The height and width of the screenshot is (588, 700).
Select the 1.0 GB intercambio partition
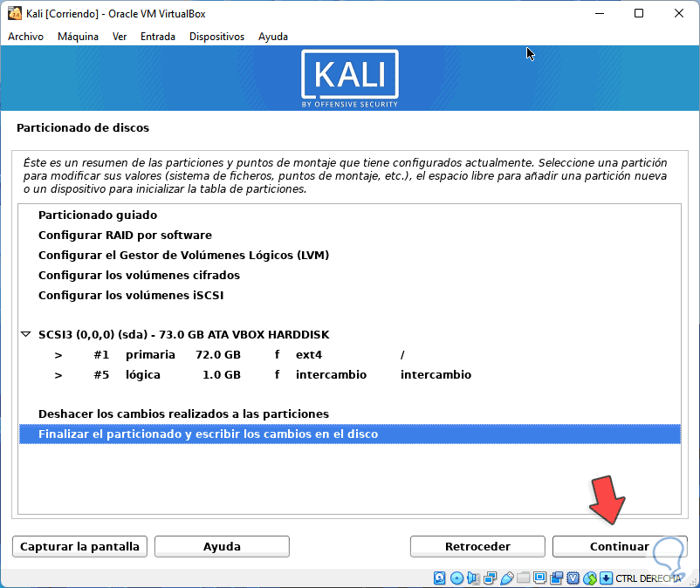tap(349, 375)
